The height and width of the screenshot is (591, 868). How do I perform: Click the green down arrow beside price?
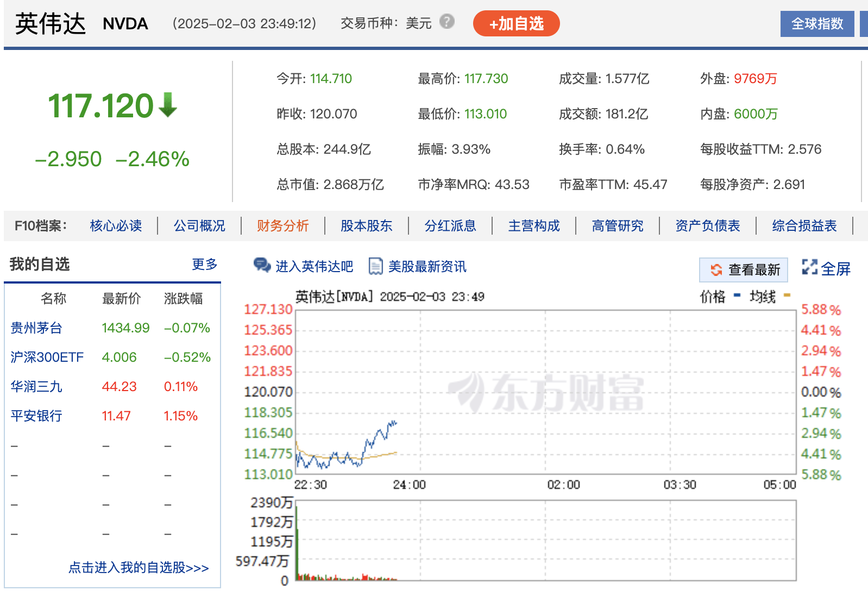[168, 105]
